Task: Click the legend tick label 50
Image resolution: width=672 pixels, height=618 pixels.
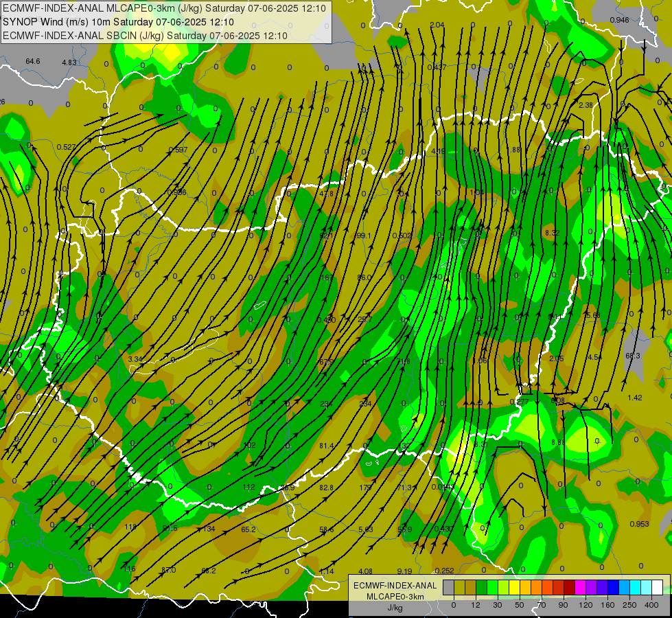Action: (520, 605)
